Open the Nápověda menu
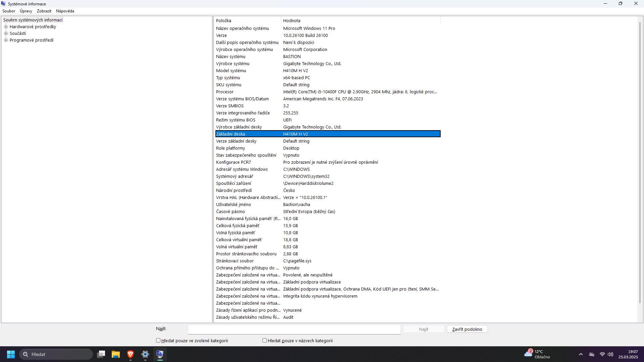The height and width of the screenshot is (362, 644). pos(65,11)
